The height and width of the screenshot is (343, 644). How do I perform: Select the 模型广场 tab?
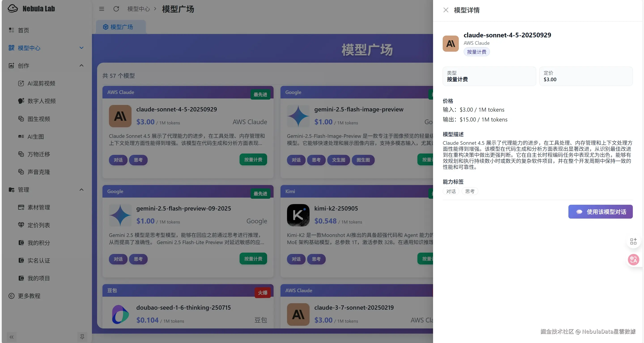coord(121,27)
